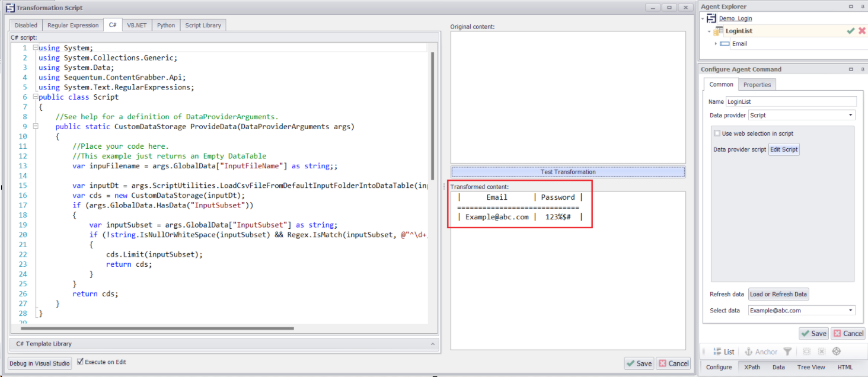Uncheck Execute on Edit
The image size is (868, 377).
tap(80, 362)
